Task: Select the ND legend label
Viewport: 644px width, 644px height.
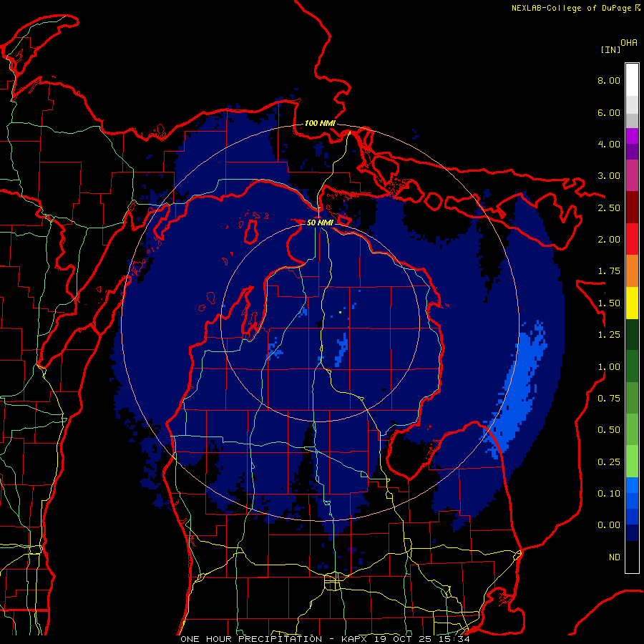Action: [x=615, y=557]
